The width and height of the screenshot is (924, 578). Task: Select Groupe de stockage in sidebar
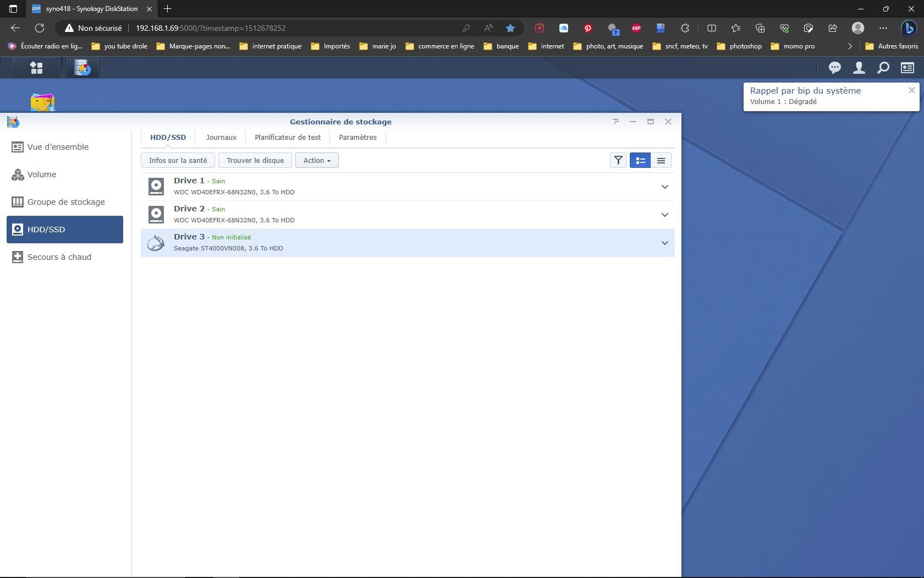click(x=65, y=202)
